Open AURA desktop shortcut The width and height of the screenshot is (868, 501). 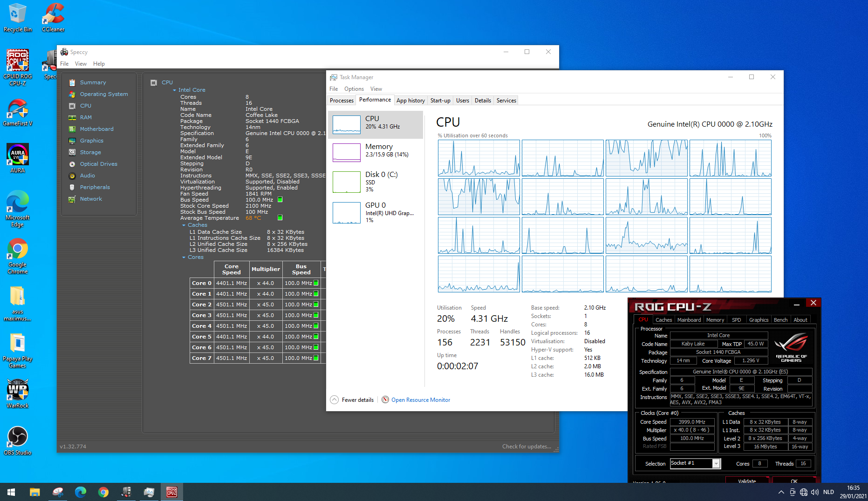[x=17, y=158]
